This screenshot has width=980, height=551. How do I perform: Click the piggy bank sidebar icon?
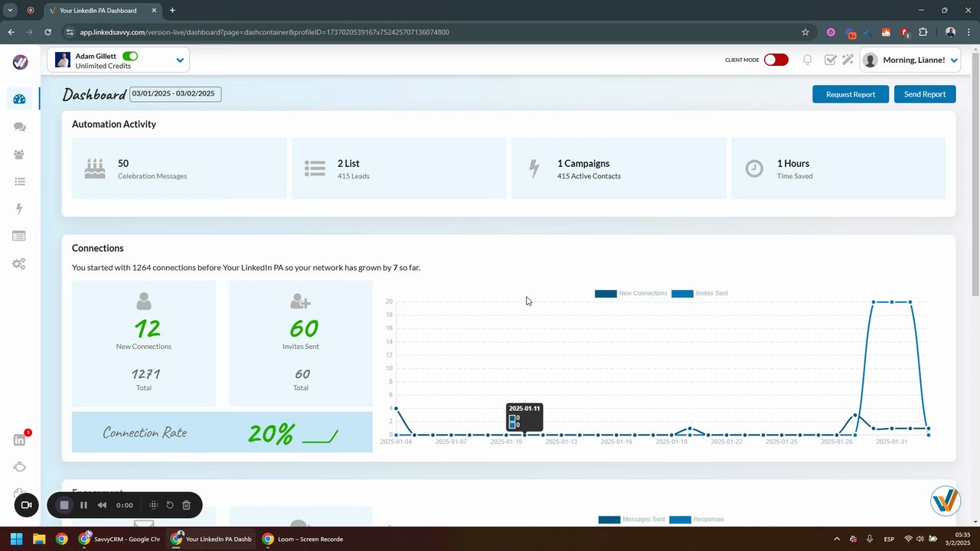[x=20, y=467]
